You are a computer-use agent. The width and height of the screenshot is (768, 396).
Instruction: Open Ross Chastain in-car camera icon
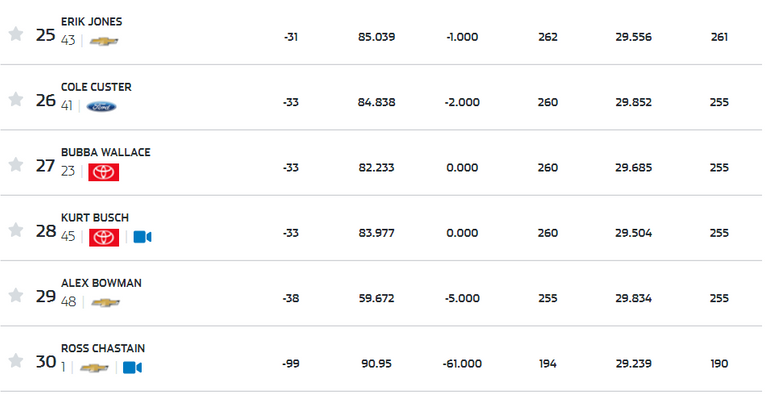click(x=132, y=368)
